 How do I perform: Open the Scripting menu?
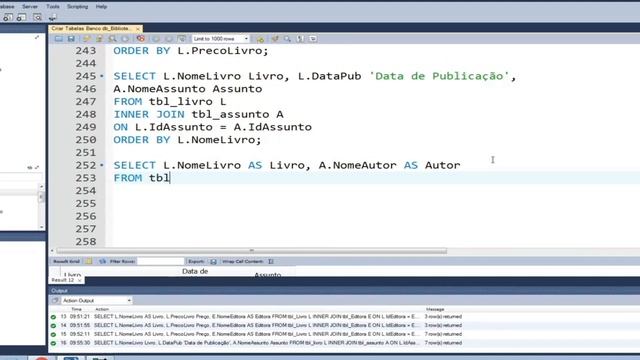(78, 7)
